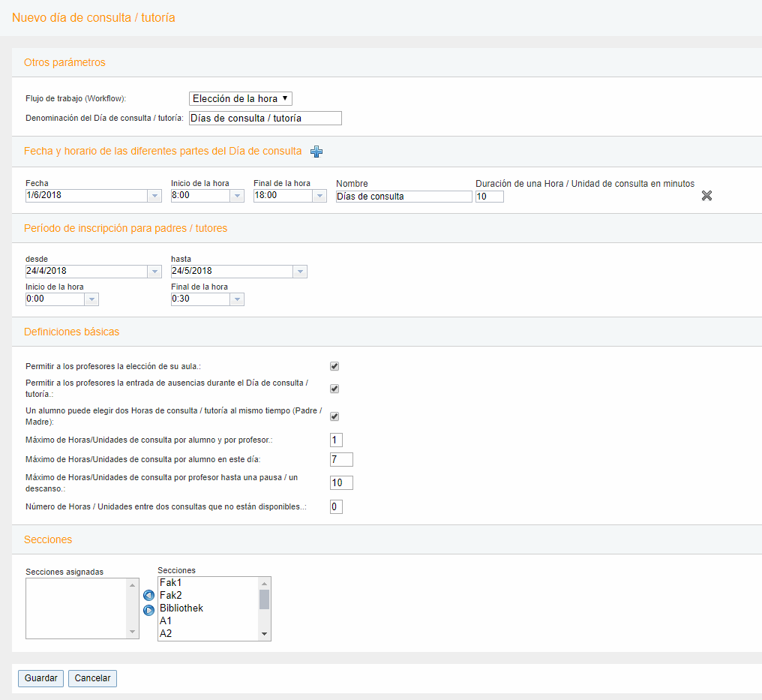
Task: Edit the Nombre field
Action: [403, 197]
